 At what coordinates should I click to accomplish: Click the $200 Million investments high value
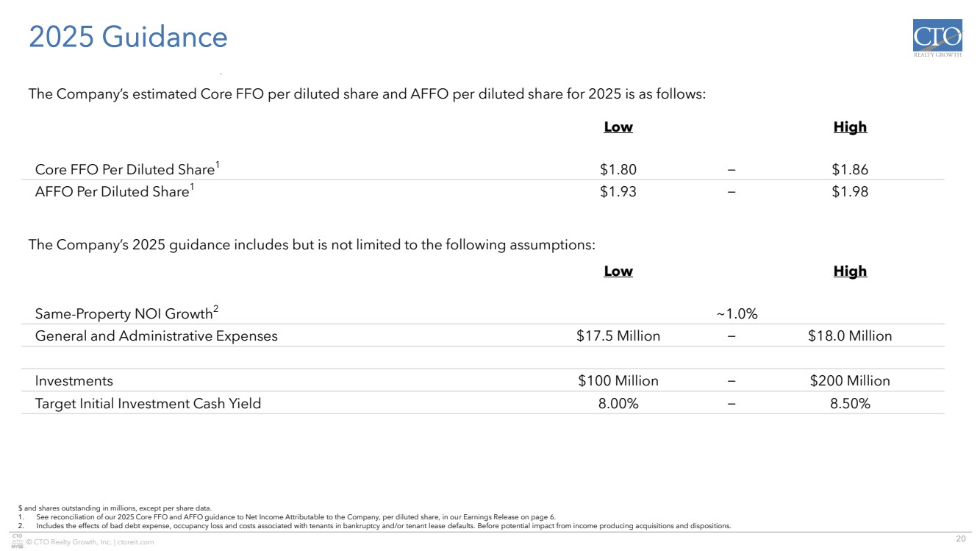[850, 381]
